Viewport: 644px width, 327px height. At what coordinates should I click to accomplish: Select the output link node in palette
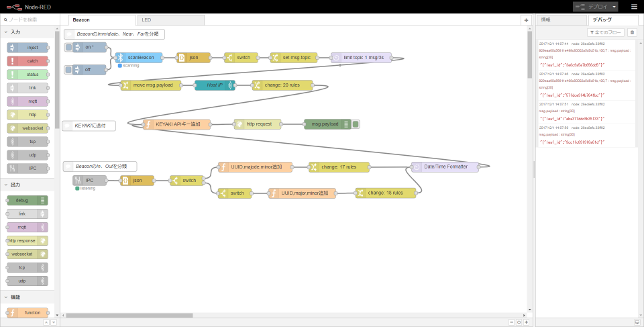(28, 214)
